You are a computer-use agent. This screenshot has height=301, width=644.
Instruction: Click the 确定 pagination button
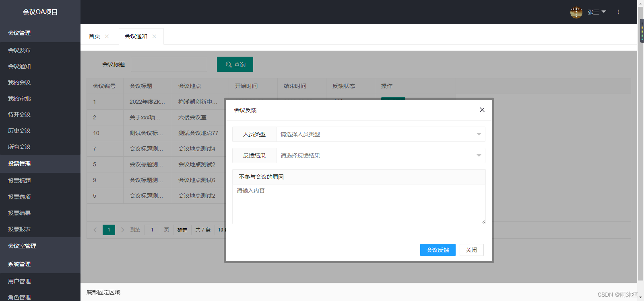tap(182, 230)
